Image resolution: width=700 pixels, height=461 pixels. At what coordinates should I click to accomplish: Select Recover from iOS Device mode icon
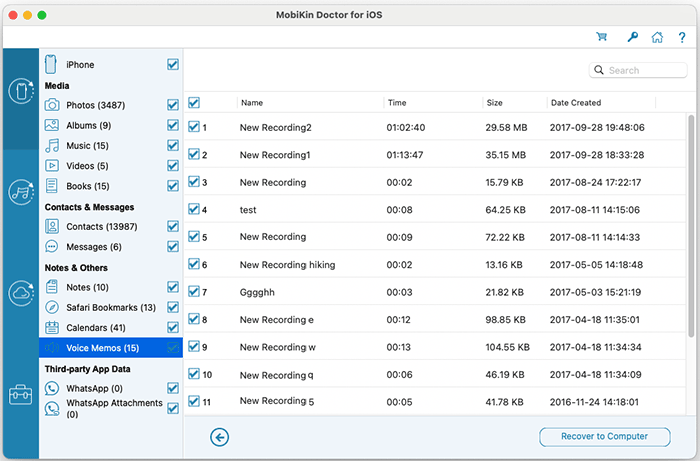pos(21,91)
